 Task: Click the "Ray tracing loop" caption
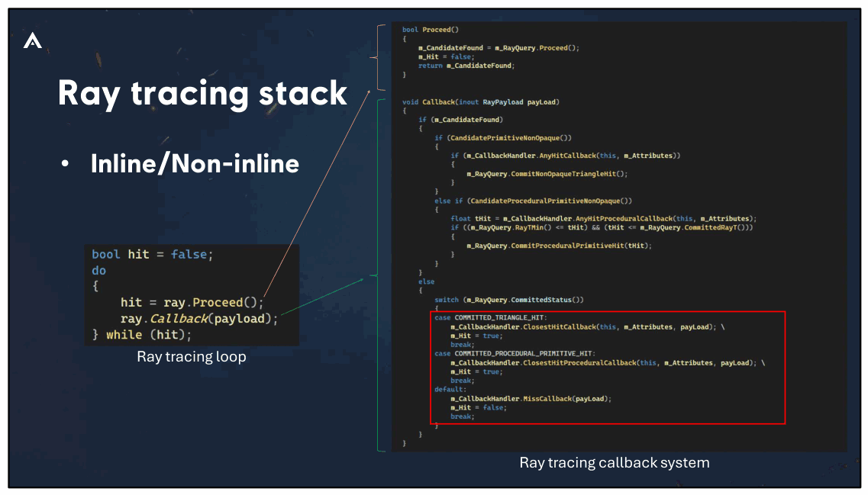[192, 357]
